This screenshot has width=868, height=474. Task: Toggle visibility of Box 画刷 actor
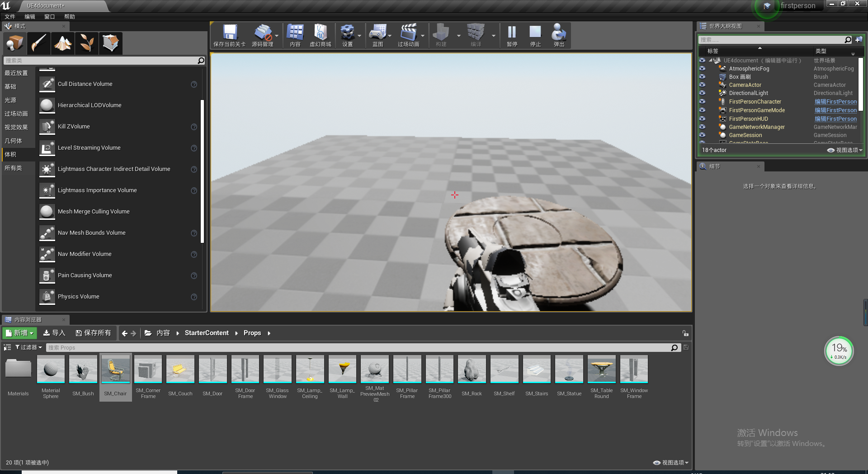[702, 77]
